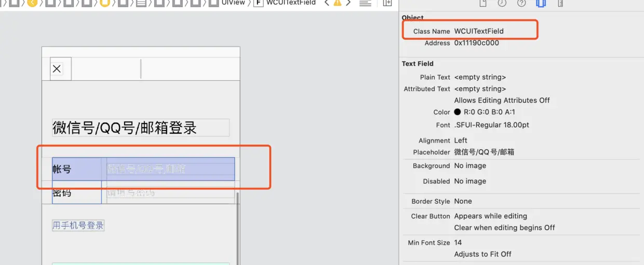Click the F class icon before WCUITextField
This screenshot has height=265, width=644.
coord(258,3)
